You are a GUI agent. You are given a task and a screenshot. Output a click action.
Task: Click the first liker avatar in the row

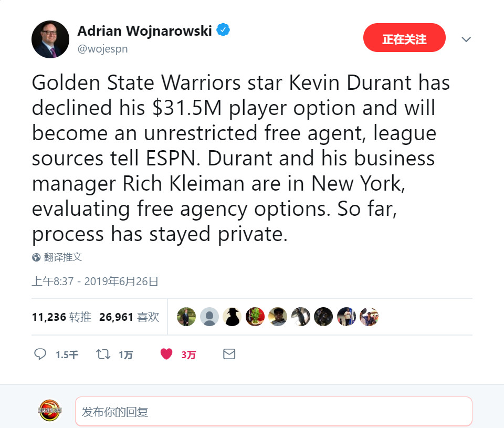coord(186,317)
